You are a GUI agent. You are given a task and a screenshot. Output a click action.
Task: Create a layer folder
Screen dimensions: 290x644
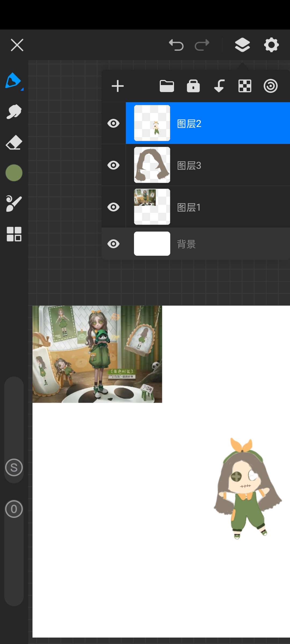point(167,86)
